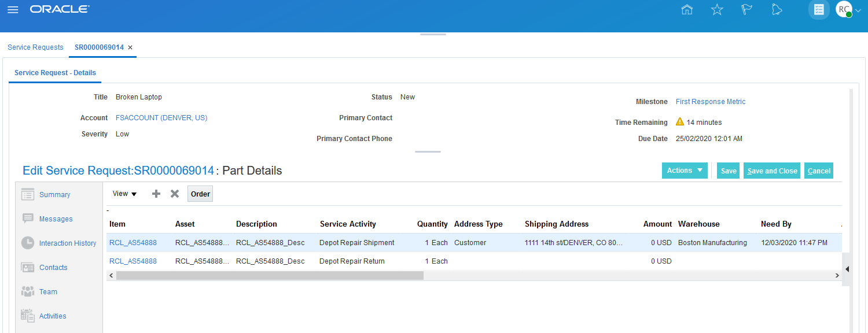The height and width of the screenshot is (333, 868).
Task: Click the Home icon in the header
Action: [687, 9]
